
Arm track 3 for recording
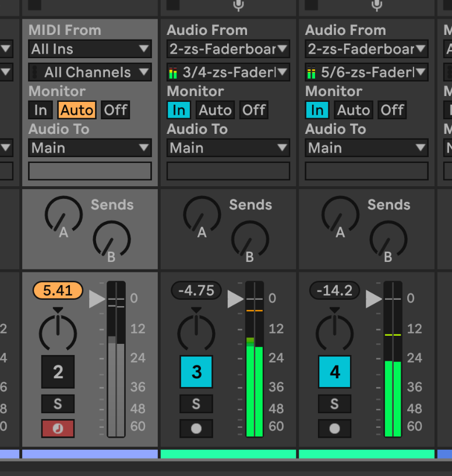[x=196, y=428]
